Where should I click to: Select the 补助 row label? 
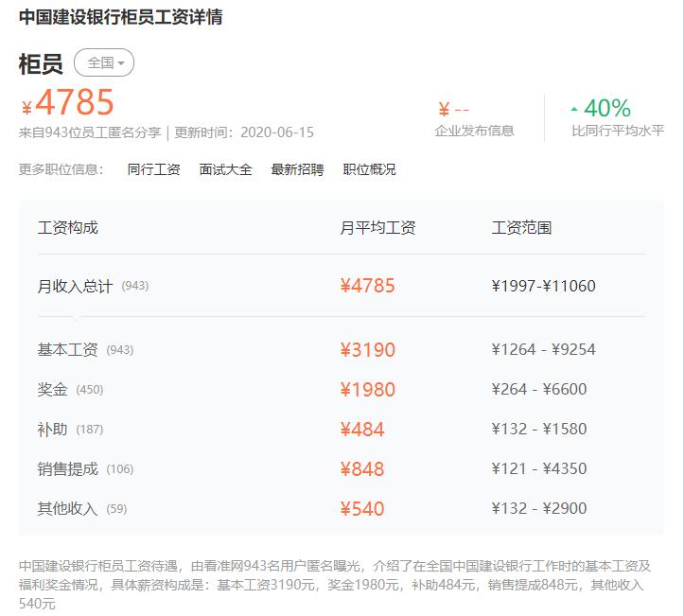click(53, 430)
